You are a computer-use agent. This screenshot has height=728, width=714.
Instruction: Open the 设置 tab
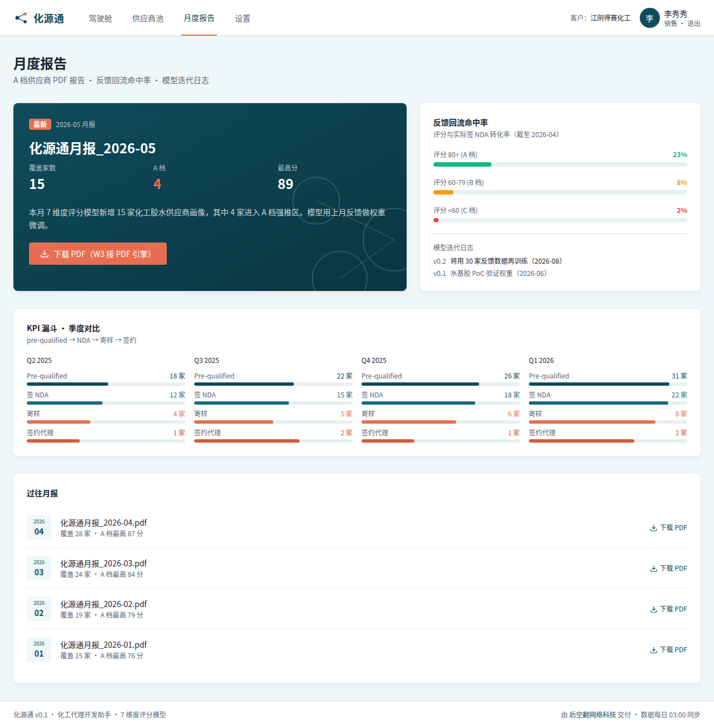point(243,18)
